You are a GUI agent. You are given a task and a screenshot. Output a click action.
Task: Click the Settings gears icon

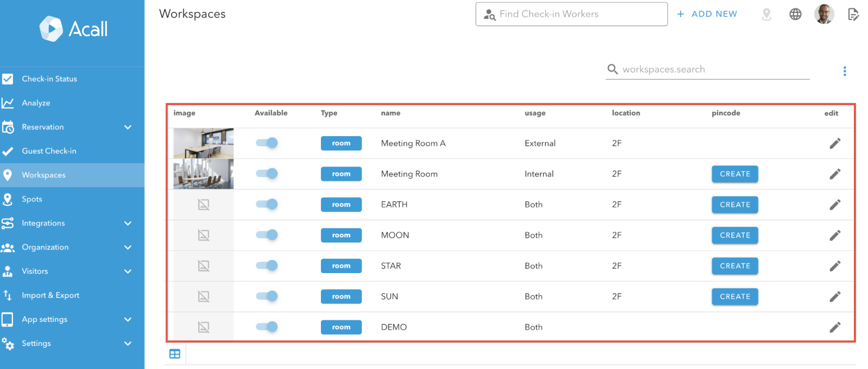(8, 344)
